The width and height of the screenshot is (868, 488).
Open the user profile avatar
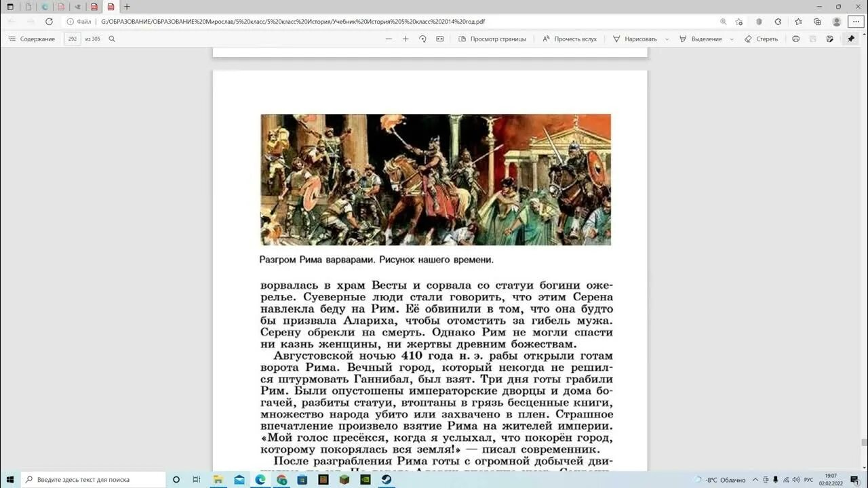click(837, 22)
